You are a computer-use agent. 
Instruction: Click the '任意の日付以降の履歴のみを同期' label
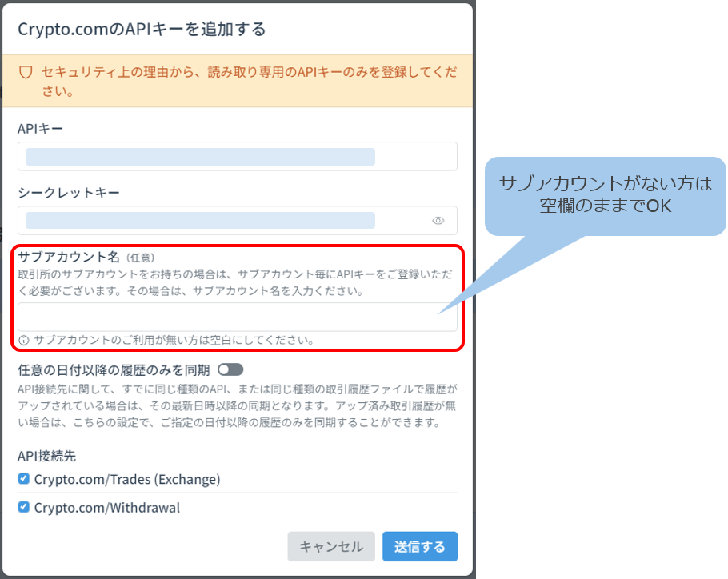[x=114, y=370]
